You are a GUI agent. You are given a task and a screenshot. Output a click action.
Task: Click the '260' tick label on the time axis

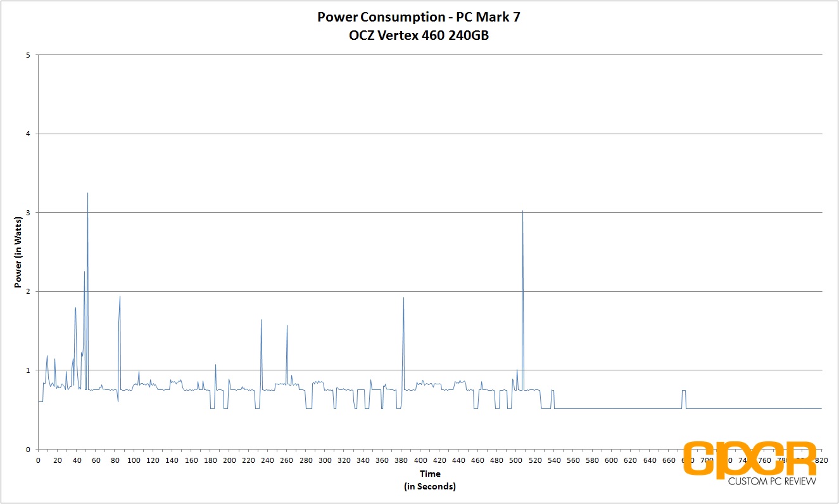tap(286, 460)
